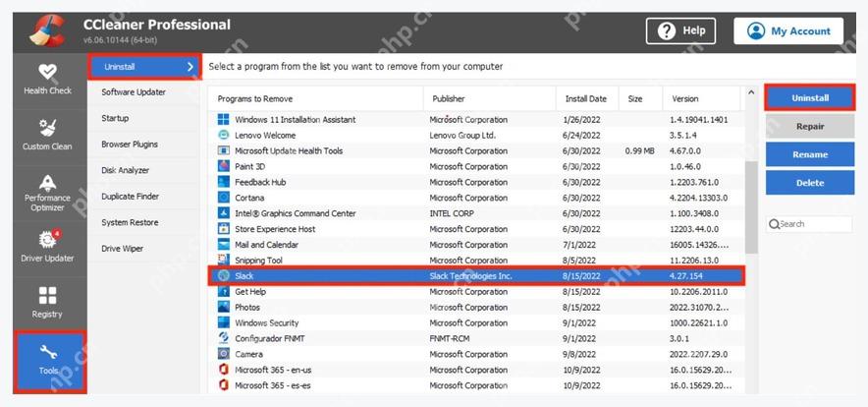This screenshot has height=407, width=868.
Task: Open Help from the header
Action: coord(680,31)
